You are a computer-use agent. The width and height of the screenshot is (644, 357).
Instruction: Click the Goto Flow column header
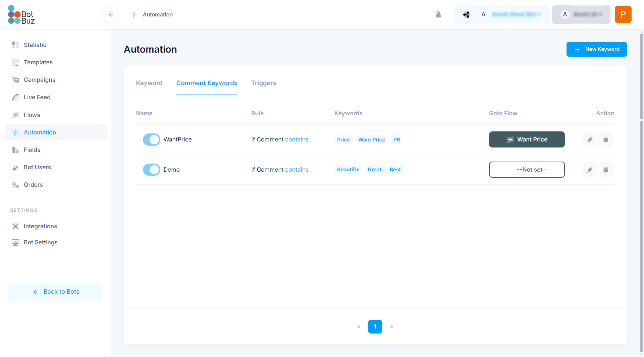click(x=503, y=113)
